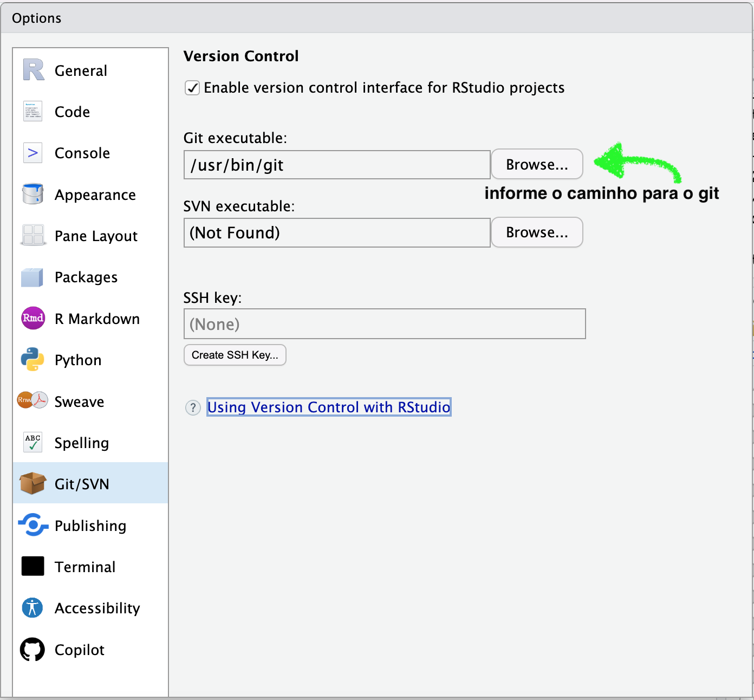Click the SVN executable Not Found field
Screen dimensions: 754x700
click(x=337, y=232)
